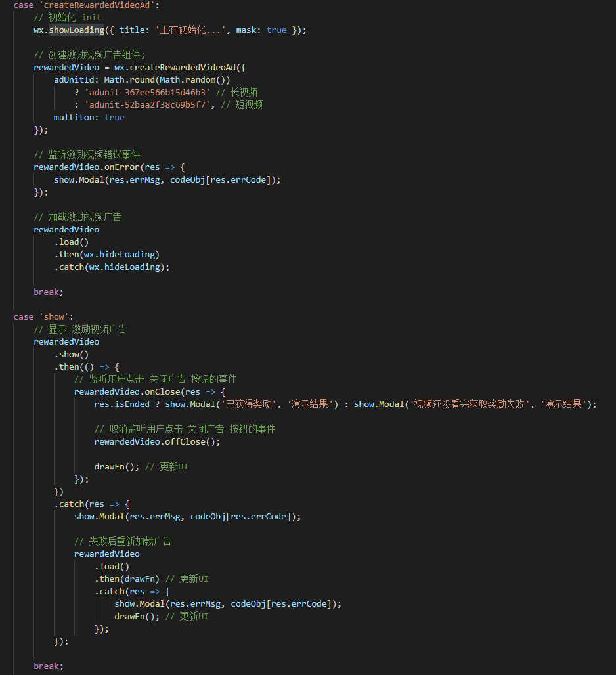
Task: Click the comment '// 初始化 init'
Action: [x=68, y=18]
